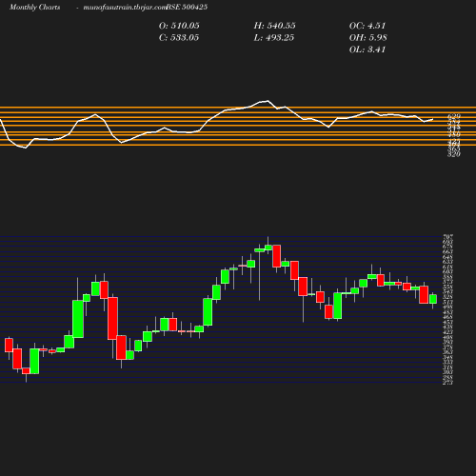Click the tallest red candle after the chart peak

pos(277,256)
